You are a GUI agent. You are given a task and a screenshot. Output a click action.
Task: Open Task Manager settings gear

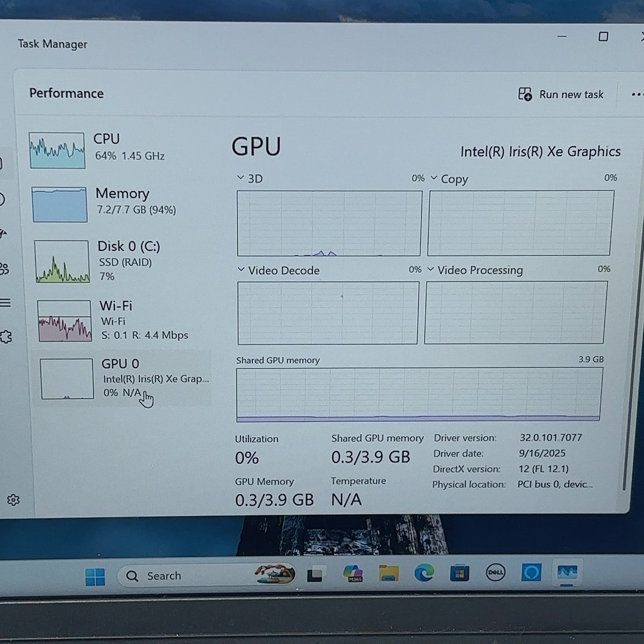point(13,500)
